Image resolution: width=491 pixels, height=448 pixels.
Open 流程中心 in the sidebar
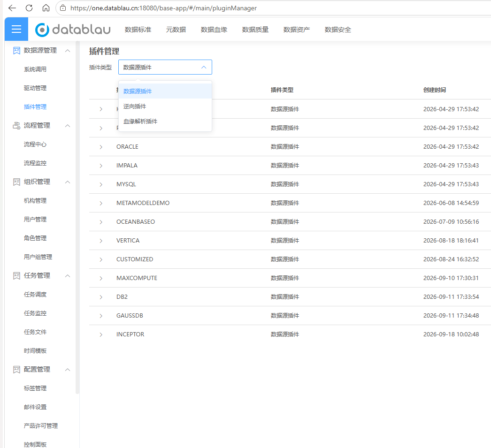[x=35, y=144]
